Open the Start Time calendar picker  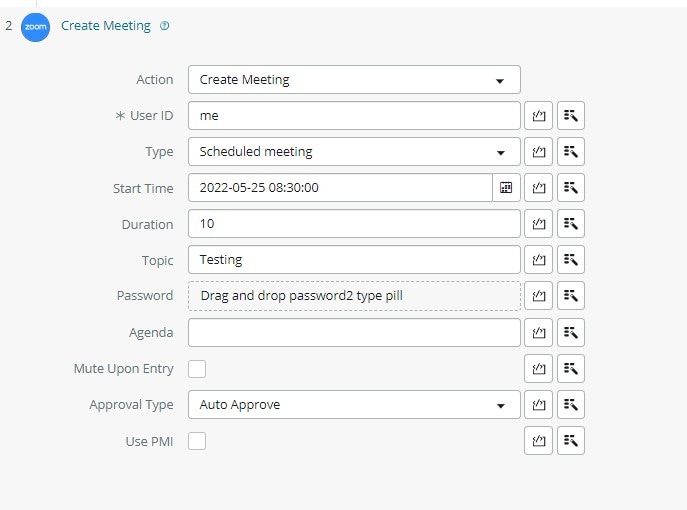coord(506,188)
